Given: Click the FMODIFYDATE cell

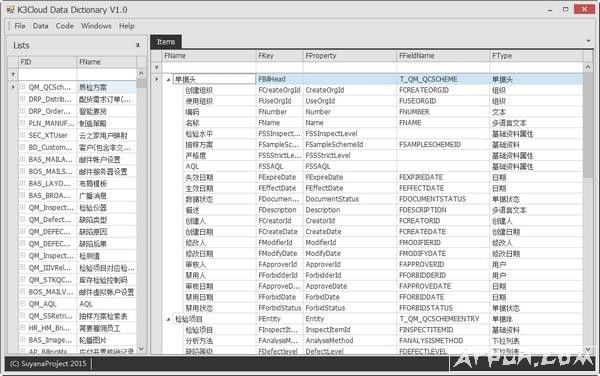Looking at the screenshot, I should point(443,254).
